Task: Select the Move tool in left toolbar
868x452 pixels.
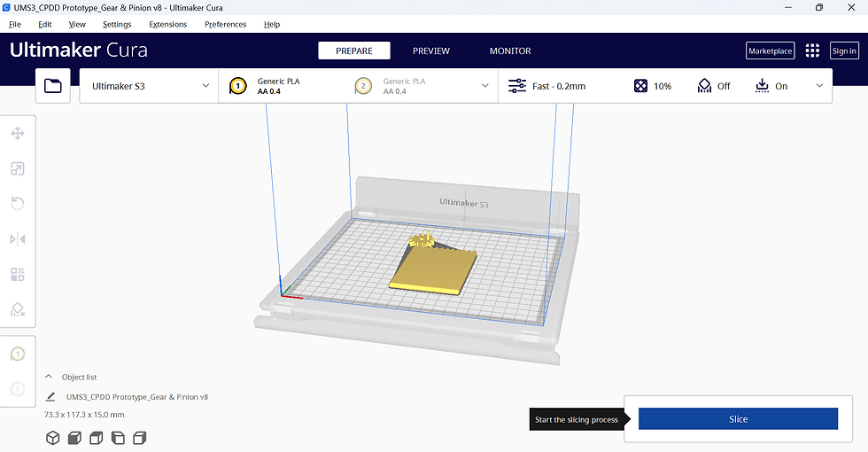Action: 18,134
